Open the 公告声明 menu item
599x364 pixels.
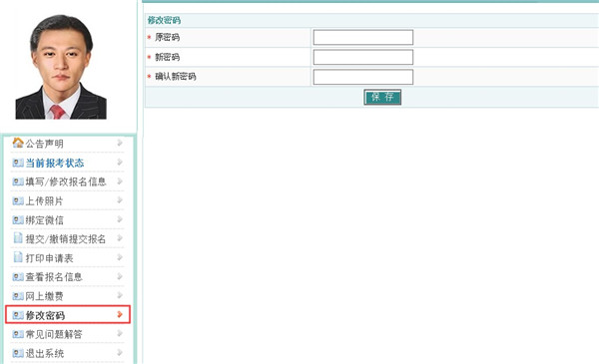click(x=44, y=144)
